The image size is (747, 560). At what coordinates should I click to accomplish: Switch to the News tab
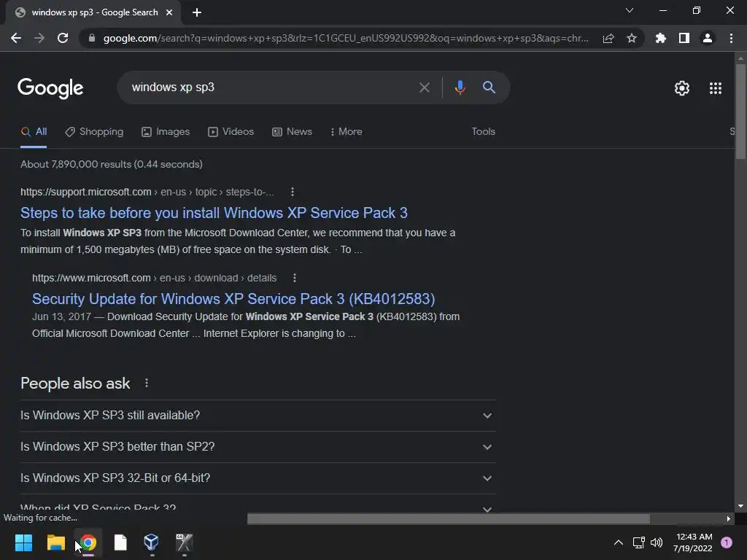292,132
